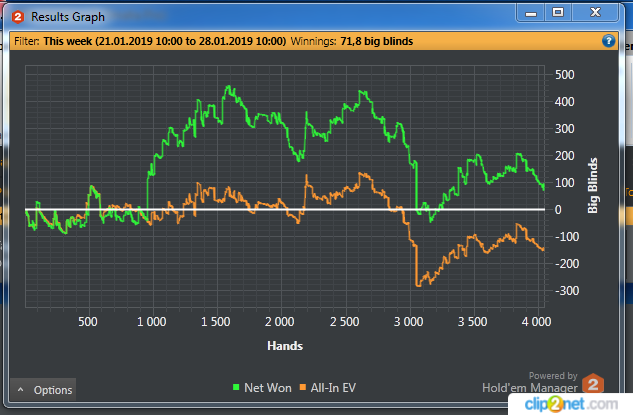Click the winnings value '71,8 big blinds'
Image resolution: width=633 pixels, height=415 pixels.
(377, 41)
